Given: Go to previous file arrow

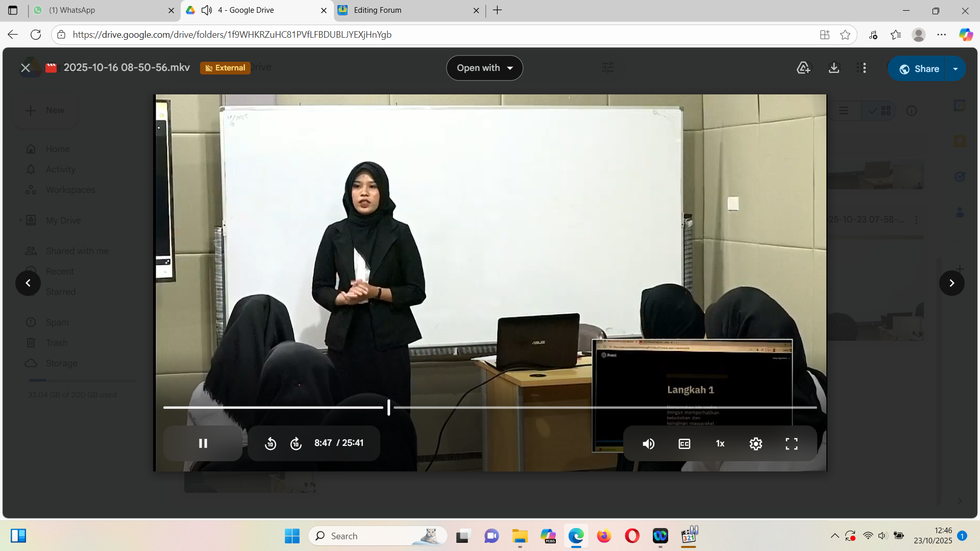Looking at the screenshot, I should (x=28, y=283).
